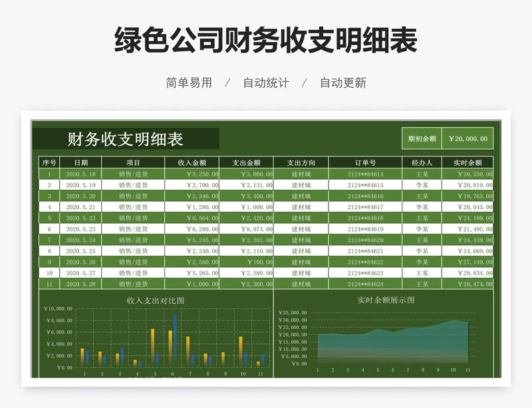The image size is (532, 408).
Task: Click the 支出金额 column header
Action: click(x=246, y=162)
